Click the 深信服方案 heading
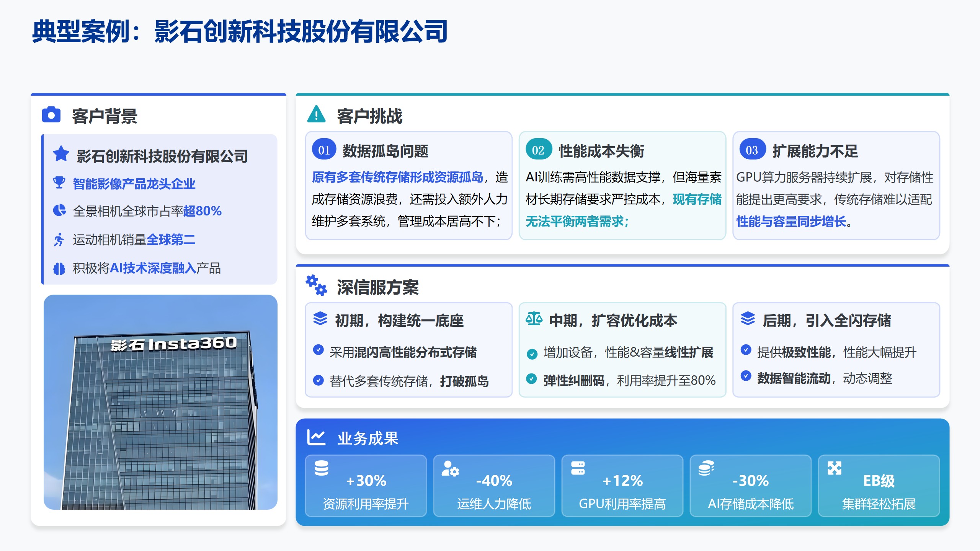 click(x=378, y=287)
